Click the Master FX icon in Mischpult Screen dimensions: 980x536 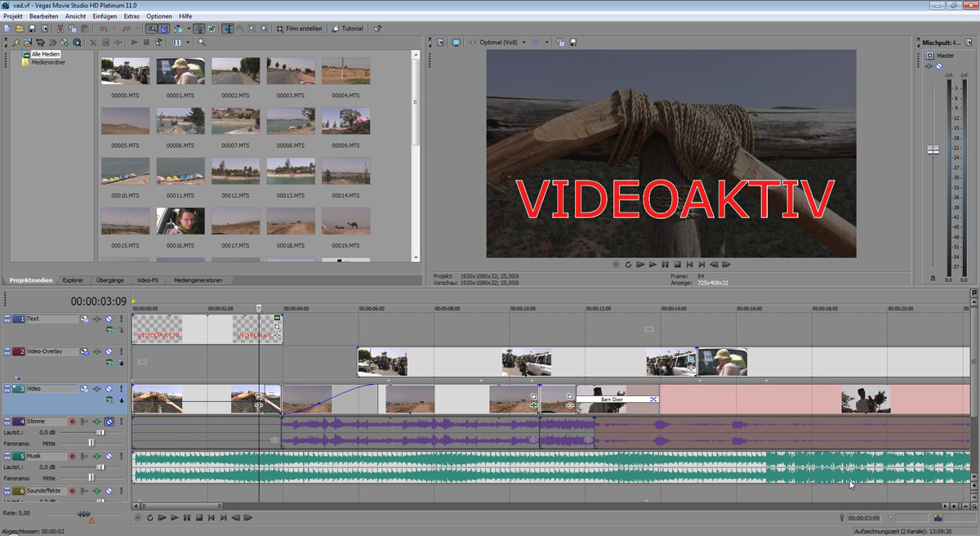click(x=929, y=66)
